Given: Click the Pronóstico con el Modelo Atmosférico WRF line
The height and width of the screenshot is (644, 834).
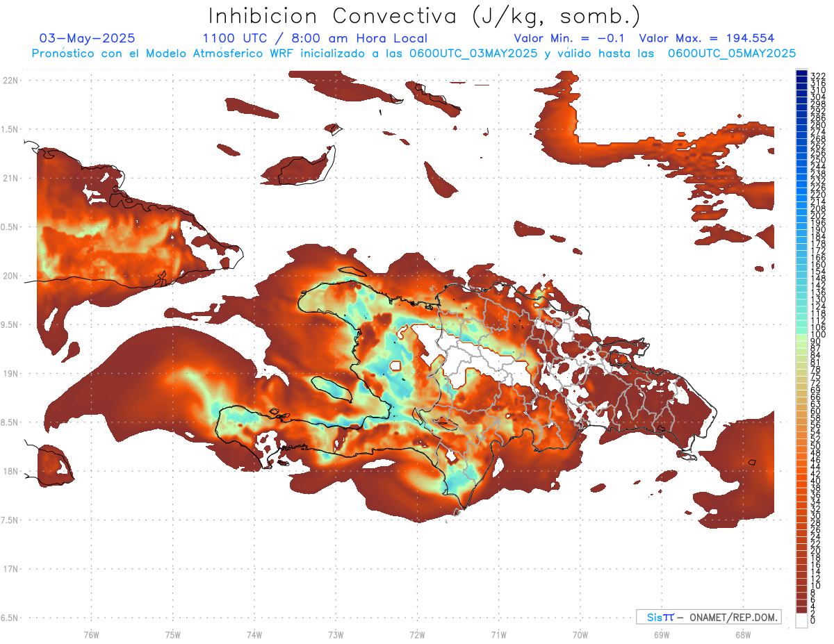Looking at the screenshot, I should (x=414, y=53).
